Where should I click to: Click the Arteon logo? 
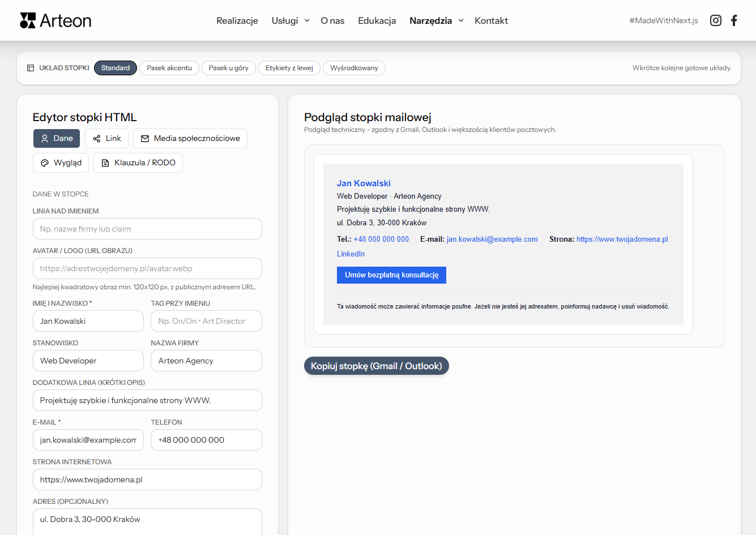(x=55, y=20)
